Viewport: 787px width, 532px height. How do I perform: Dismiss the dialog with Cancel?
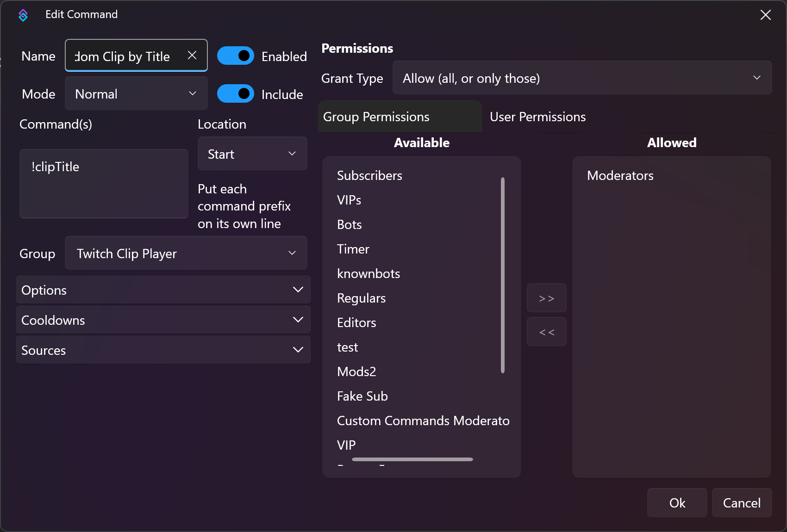[x=742, y=503]
